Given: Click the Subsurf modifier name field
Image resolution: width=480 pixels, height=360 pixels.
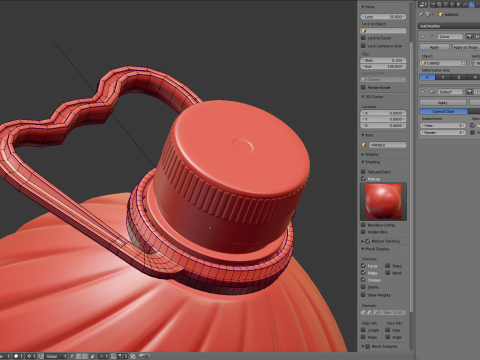Looking at the screenshot, I should pos(450,92).
